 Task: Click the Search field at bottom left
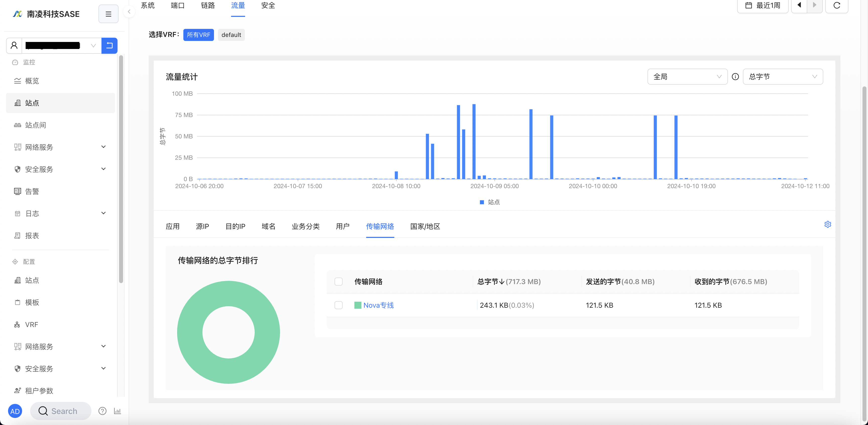(61, 411)
